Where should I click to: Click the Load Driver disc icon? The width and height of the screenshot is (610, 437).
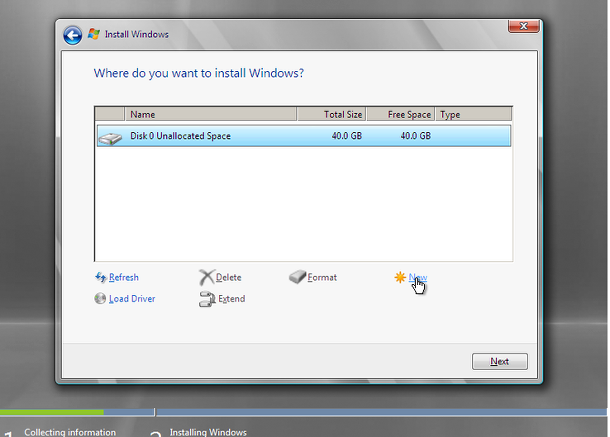(100, 298)
